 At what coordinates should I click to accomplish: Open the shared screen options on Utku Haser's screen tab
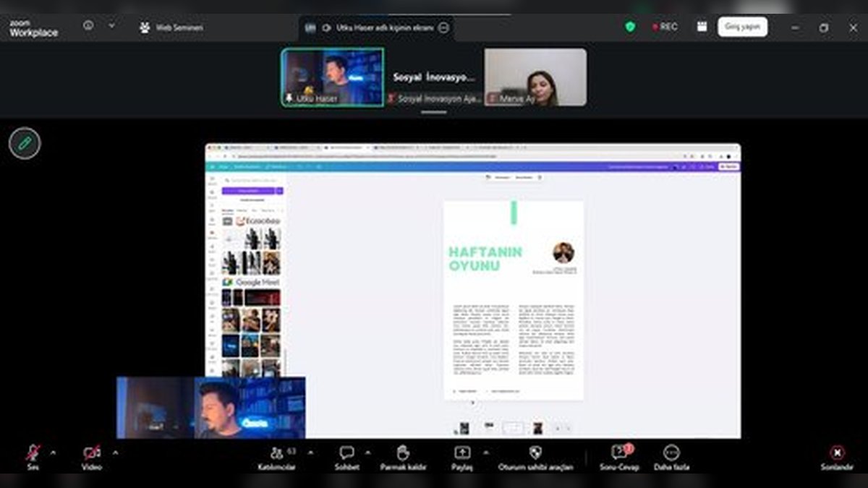click(x=444, y=27)
